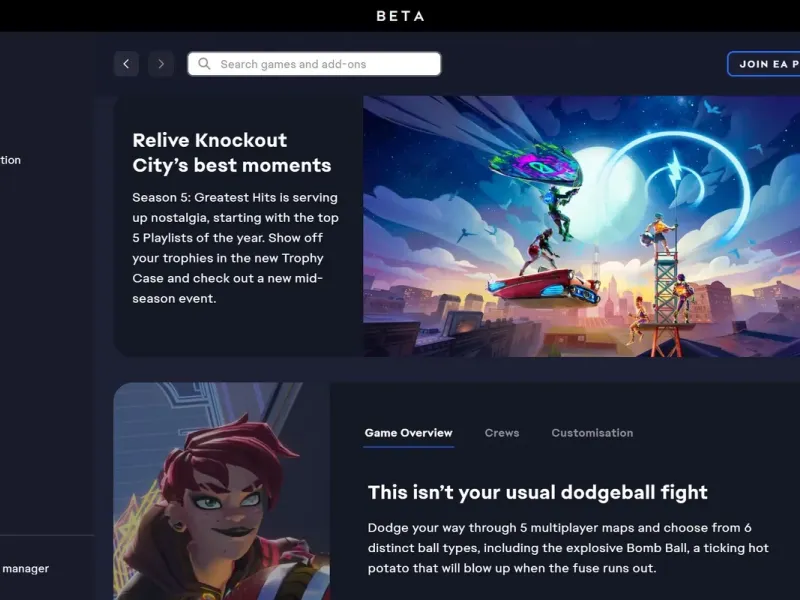Open the sidebar item ending in manager

26,568
